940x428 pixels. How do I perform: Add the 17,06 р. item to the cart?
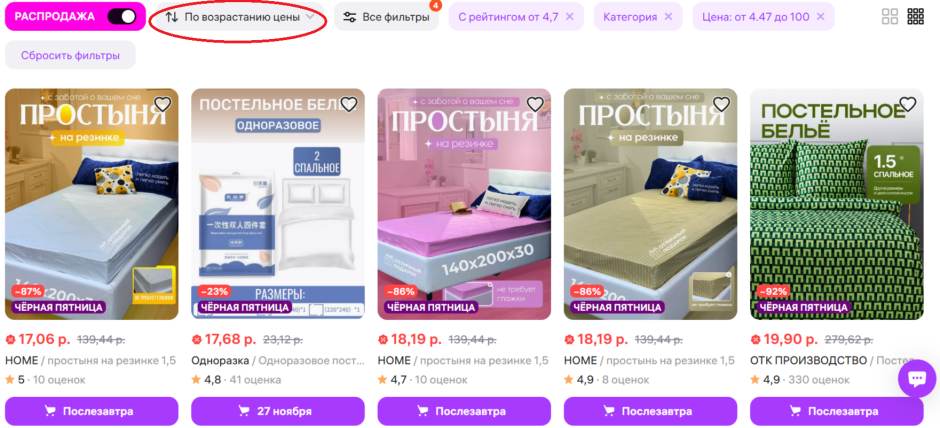[92, 411]
